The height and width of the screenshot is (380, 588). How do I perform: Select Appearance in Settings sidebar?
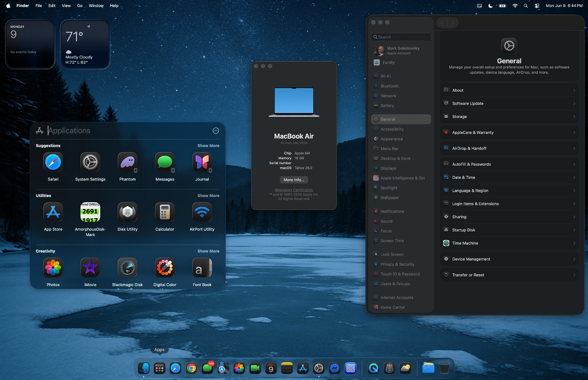[x=401, y=139]
